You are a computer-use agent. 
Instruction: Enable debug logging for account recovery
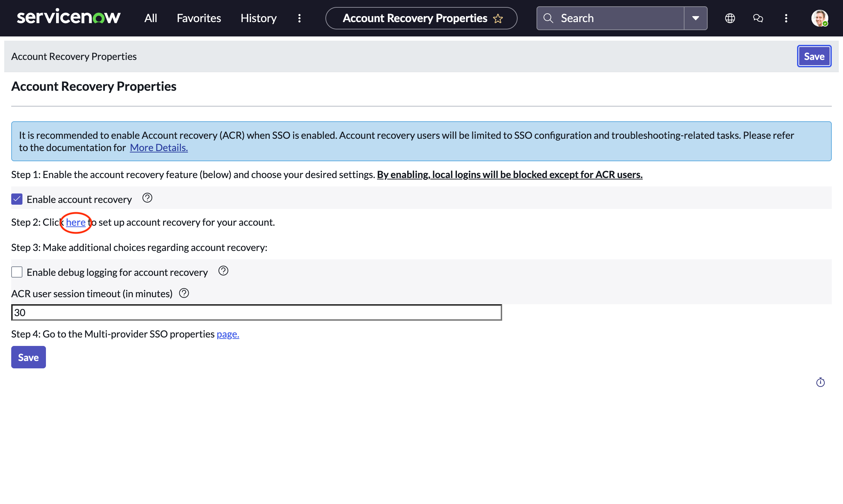16,272
